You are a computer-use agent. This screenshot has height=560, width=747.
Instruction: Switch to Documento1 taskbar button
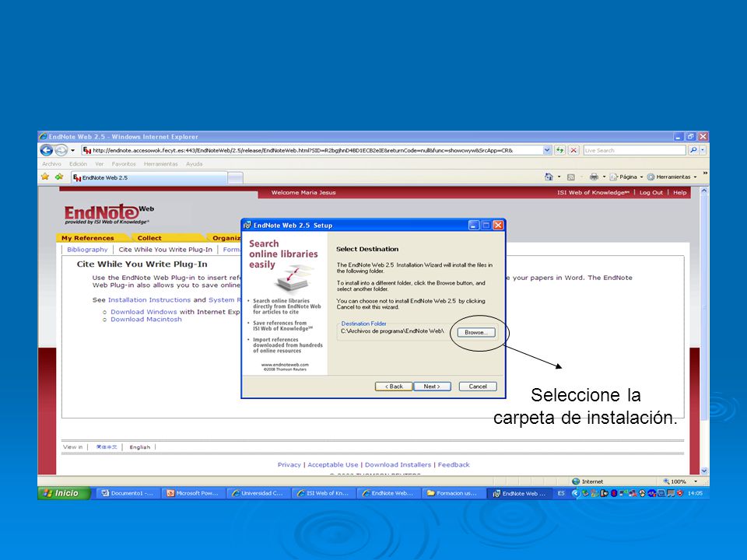click(x=128, y=493)
